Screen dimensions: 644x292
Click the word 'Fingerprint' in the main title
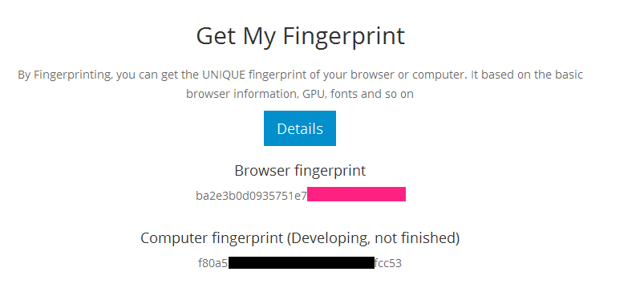click(x=344, y=36)
